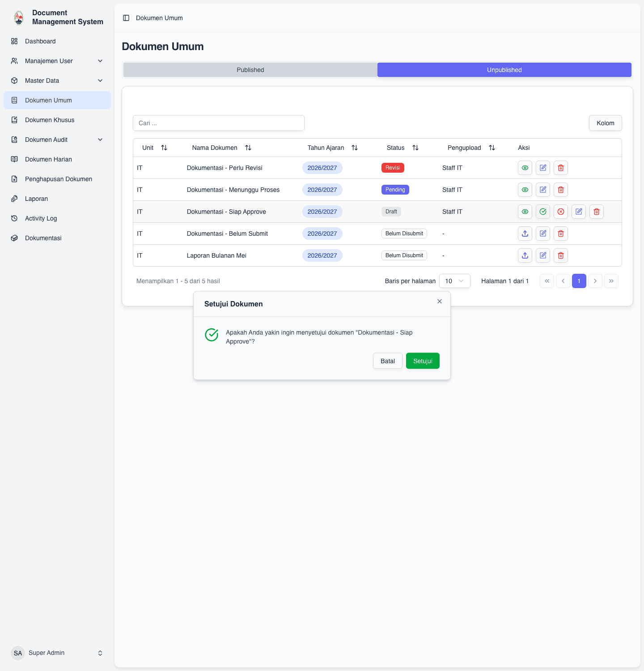Edit the 'Dokumentasi - Menunggu Proses' row
Viewport: 644px width, 671px height.
(543, 190)
